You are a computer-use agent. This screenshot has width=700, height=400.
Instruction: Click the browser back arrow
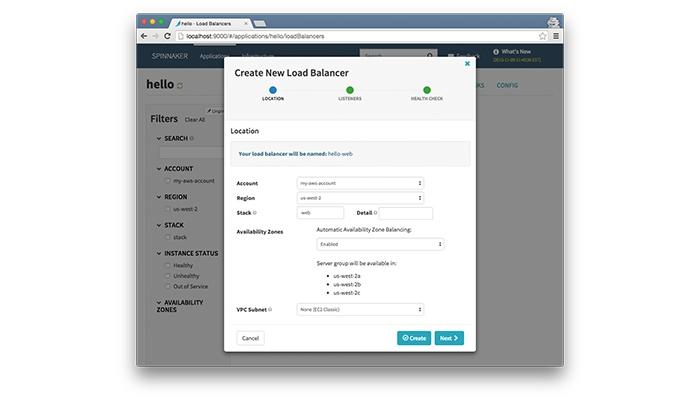click(144, 36)
